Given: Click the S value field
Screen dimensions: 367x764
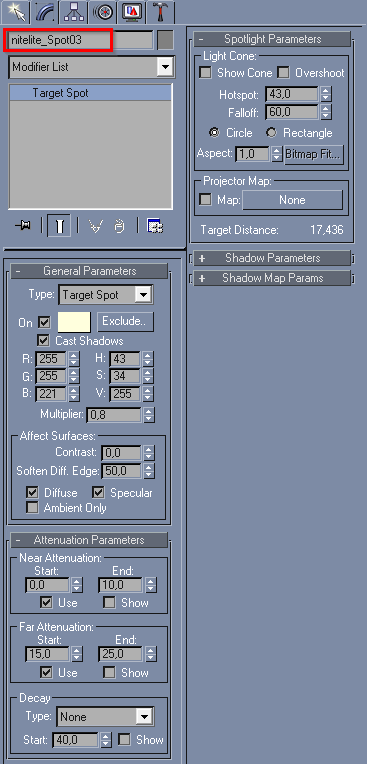Looking at the screenshot, I should [x=125, y=377].
